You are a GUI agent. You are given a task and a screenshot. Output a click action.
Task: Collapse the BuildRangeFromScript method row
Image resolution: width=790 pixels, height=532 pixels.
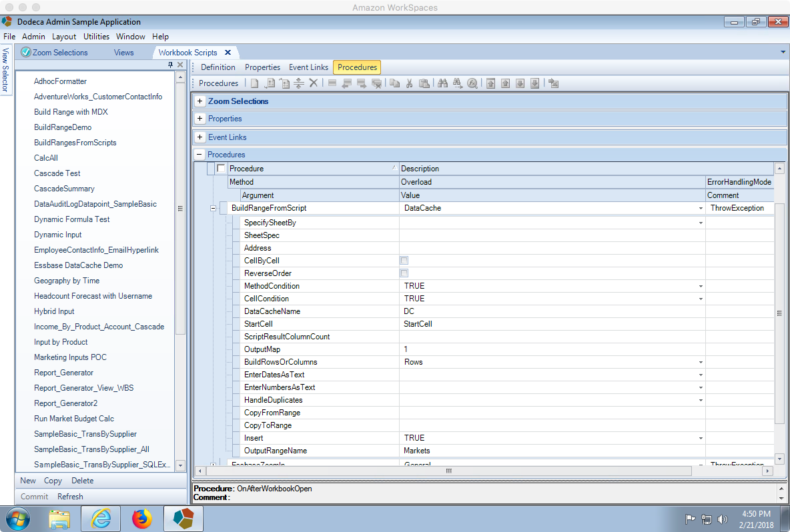click(x=213, y=208)
